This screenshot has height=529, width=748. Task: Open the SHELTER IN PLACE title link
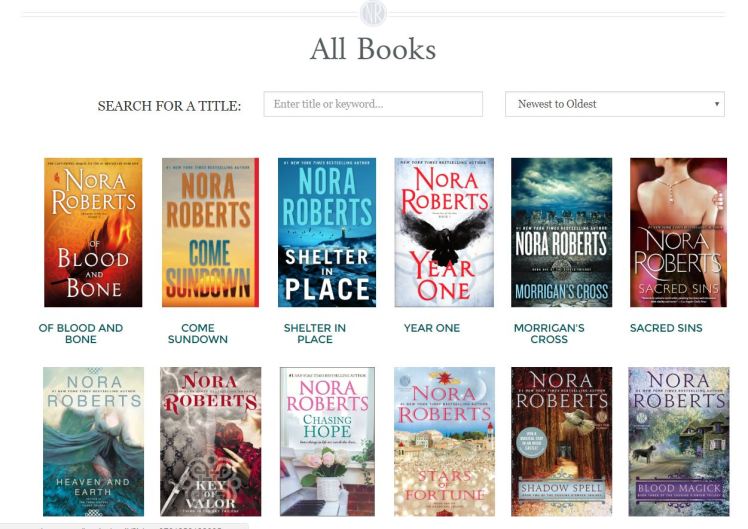tap(315, 333)
